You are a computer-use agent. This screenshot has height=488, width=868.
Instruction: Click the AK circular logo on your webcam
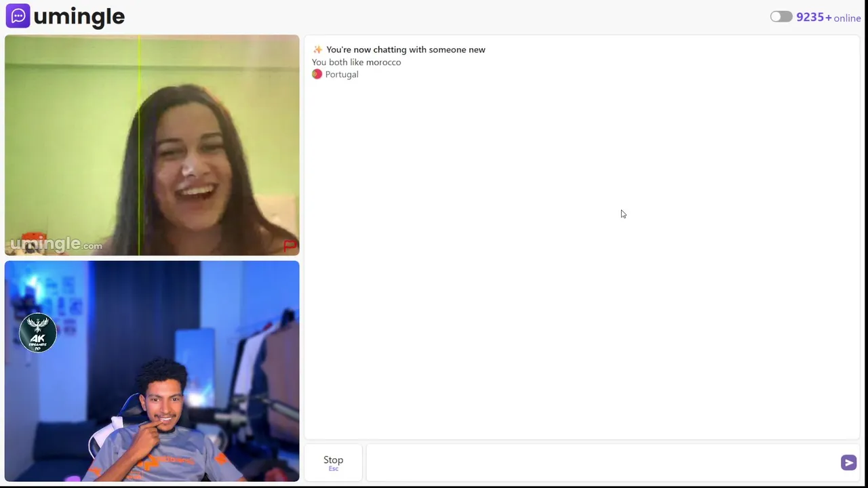click(x=38, y=332)
